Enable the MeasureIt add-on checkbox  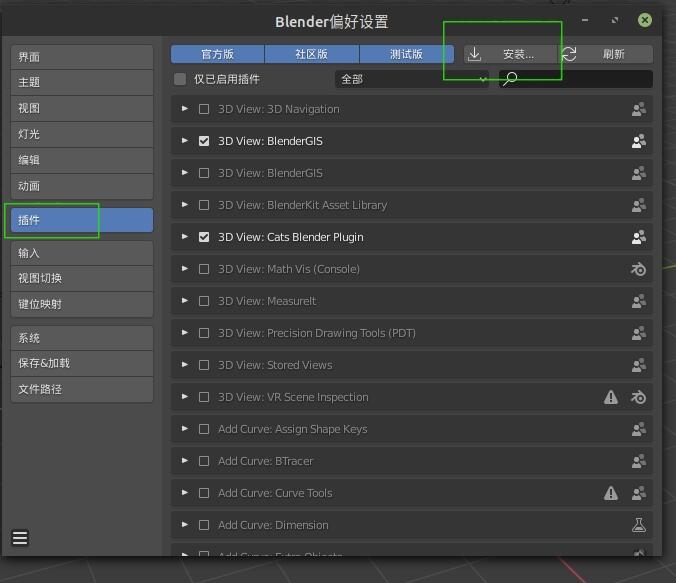(204, 301)
